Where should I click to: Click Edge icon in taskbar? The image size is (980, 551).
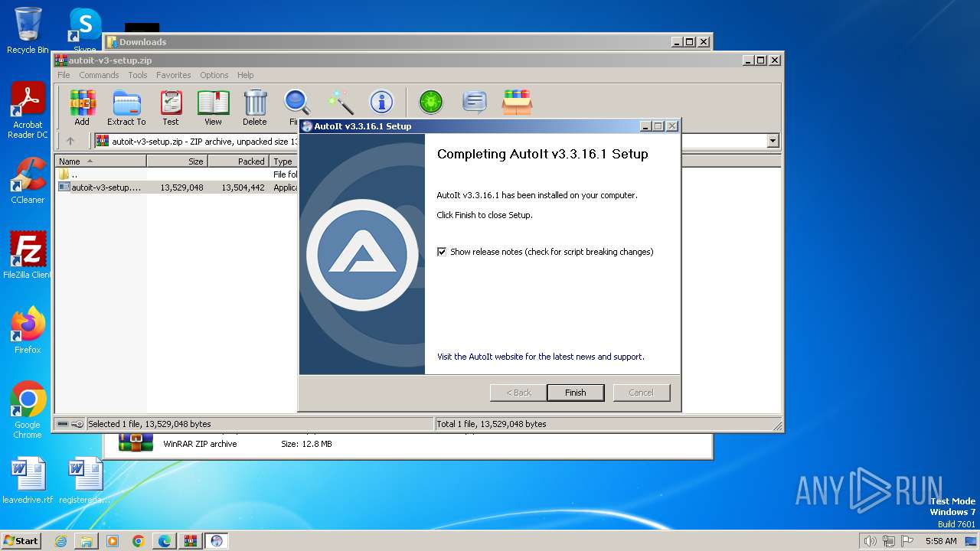[165, 541]
